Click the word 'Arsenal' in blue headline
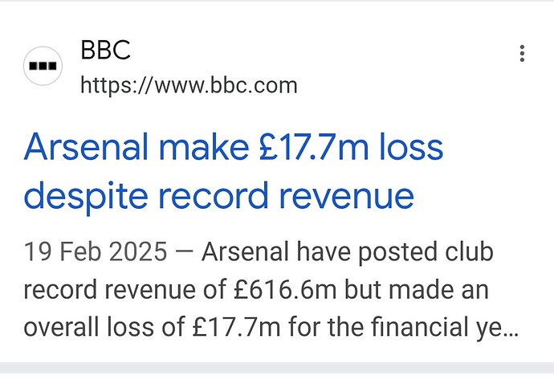554x392 pixels. [86, 147]
